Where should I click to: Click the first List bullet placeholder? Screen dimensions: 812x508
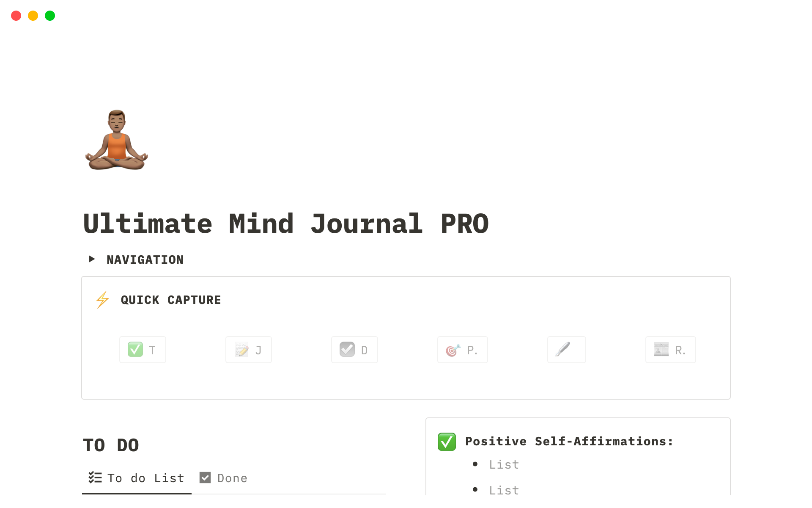(504, 464)
